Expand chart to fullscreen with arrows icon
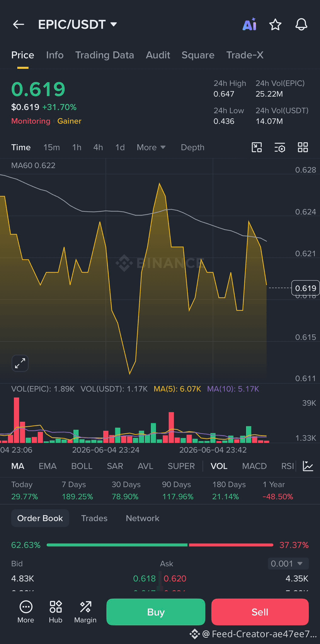Image resolution: width=320 pixels, height=644 pixels. point(20,363)
